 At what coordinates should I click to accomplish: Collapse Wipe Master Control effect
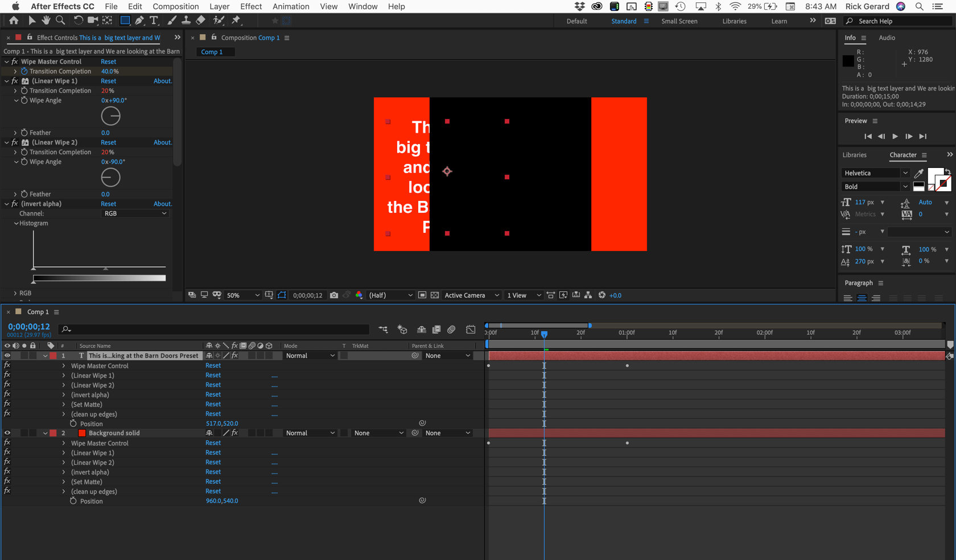point(7,61)
